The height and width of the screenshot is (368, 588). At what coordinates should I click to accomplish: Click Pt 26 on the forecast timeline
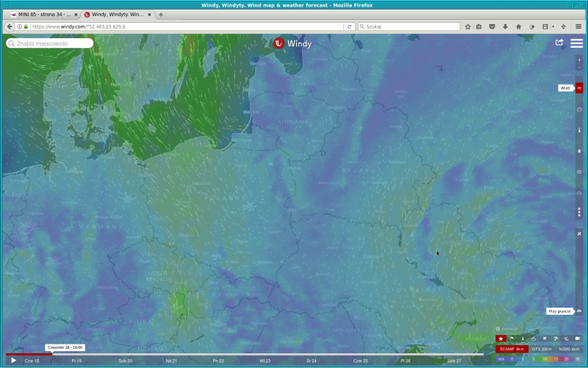point(405,361)
